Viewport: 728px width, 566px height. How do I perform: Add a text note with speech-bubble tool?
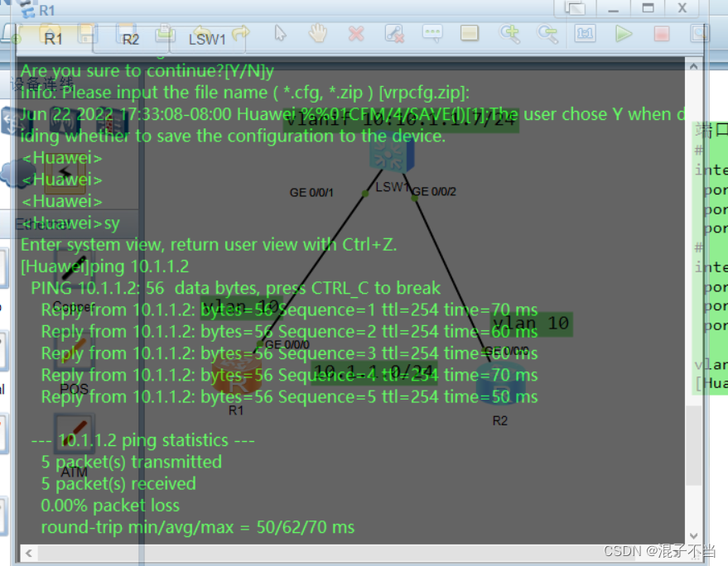coord(432,33)
